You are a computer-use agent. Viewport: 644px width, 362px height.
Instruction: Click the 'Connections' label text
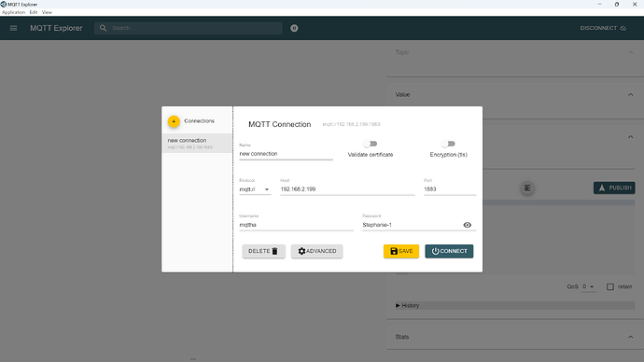coord(199,121)
